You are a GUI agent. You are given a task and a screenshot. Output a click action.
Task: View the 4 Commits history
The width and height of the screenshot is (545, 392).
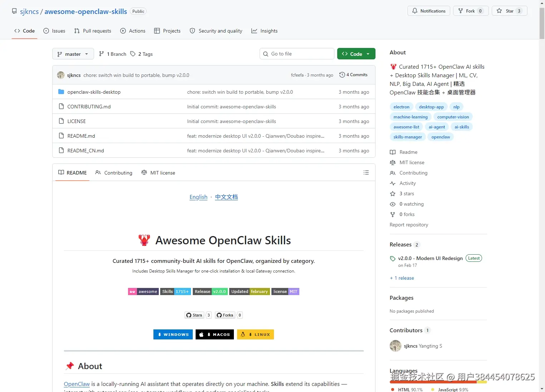coord(353,75)
